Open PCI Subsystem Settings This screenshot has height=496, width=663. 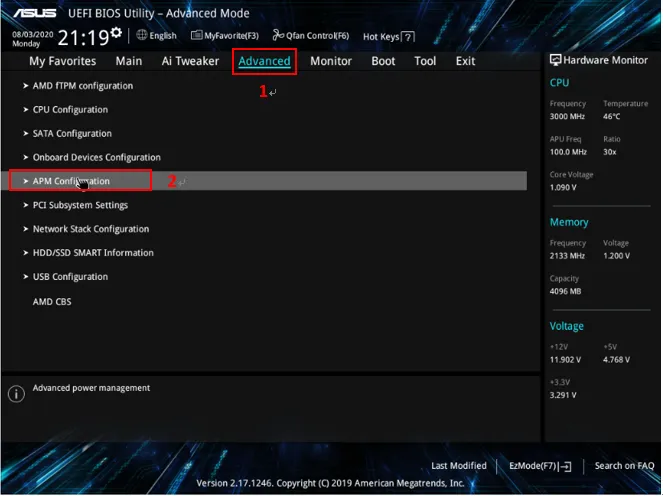point(80,205)
